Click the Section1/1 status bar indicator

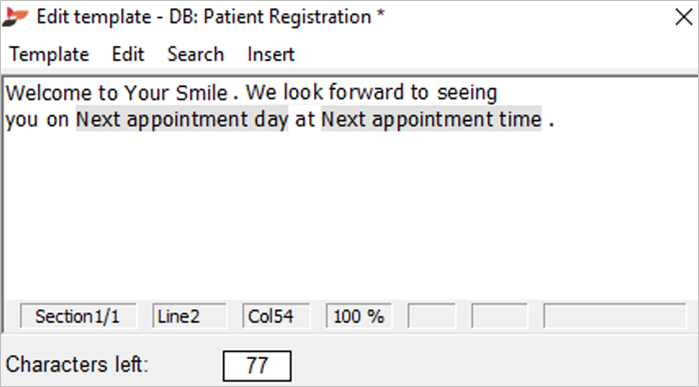[x=78, y=316]
